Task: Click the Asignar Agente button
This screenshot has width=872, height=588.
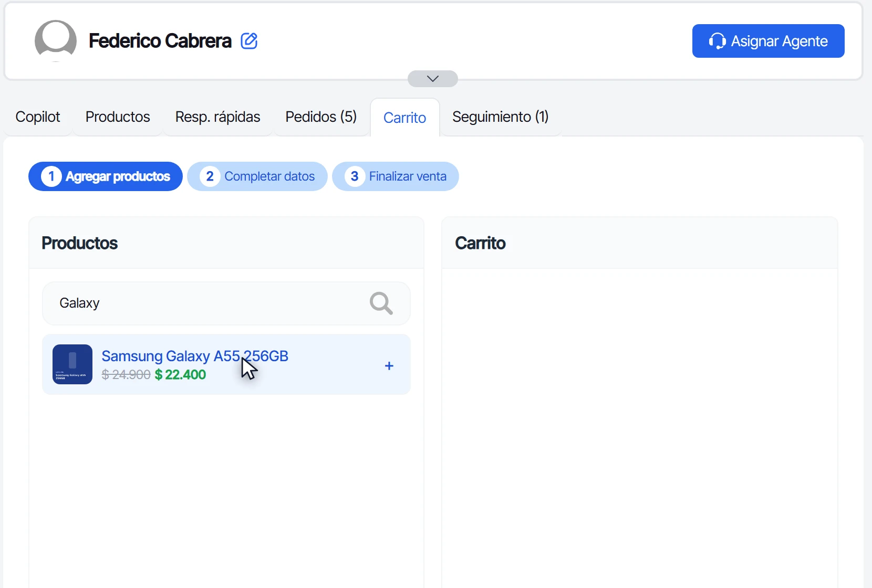Action: [x=769, y=41]
